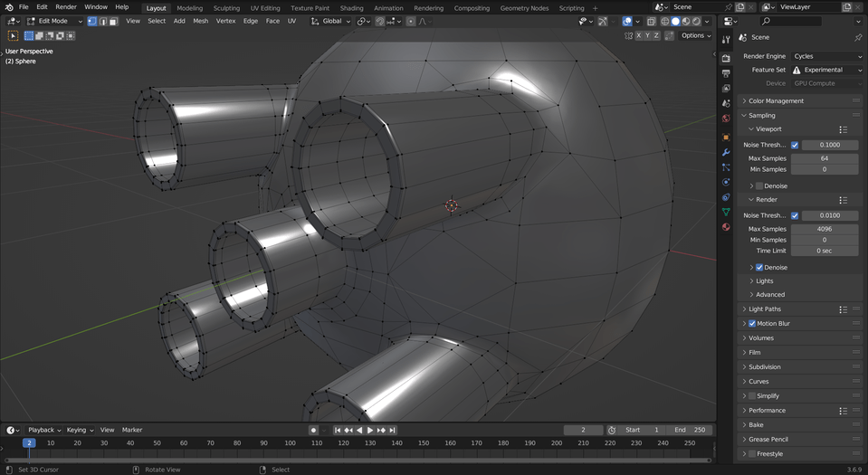Toggle snapping magnet icon
This screenshot has height=475, width=868.
[x=380, y=21]
